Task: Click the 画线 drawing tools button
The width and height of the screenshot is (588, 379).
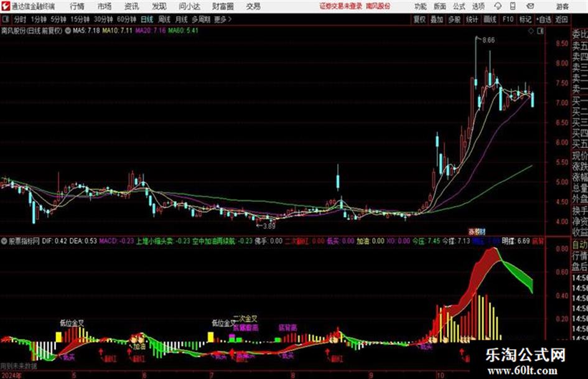Action: 490,19
